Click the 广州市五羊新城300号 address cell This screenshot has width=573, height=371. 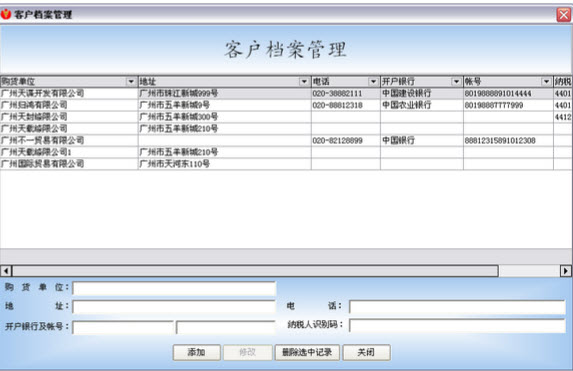224,117
